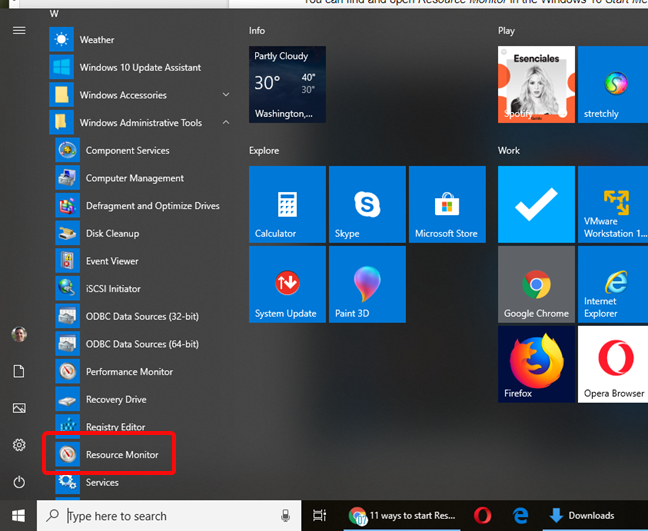Viewport: 648px width, 531px height.
Task: Click the Power button in Start
Action: 19,482
